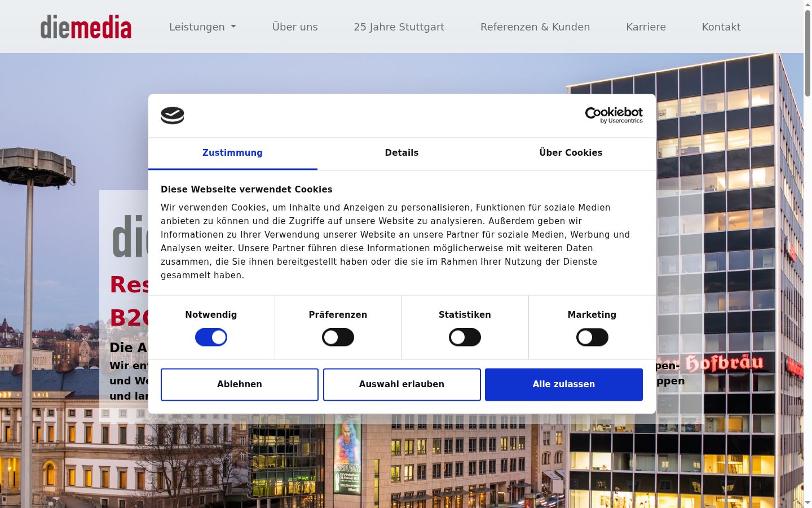Image resolution: width=812 pixels, height=508 pixels.
Task: Click the diemedia logo in header
Action: (x=86, y=27)
